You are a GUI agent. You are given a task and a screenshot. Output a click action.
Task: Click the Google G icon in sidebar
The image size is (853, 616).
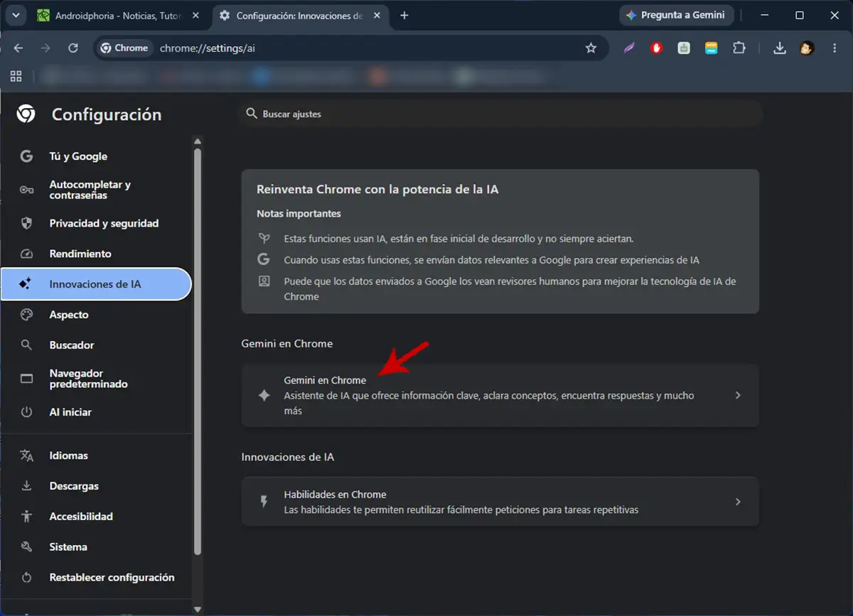[26, 156]
